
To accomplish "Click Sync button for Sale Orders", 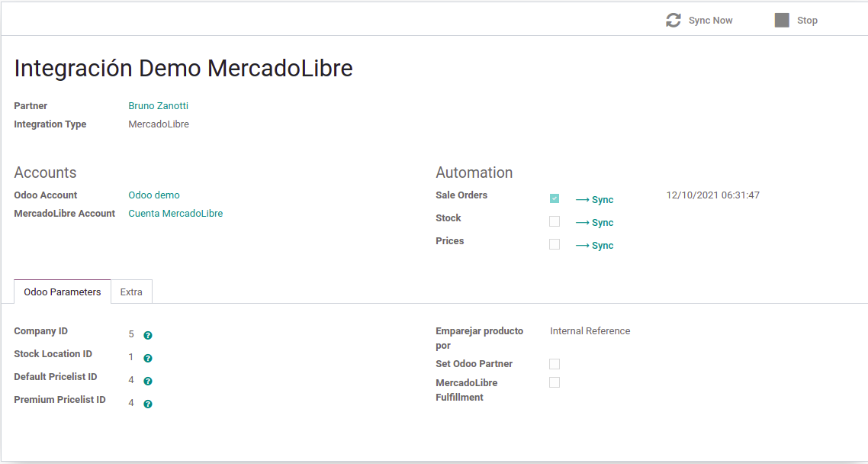I will pyautogui.click(x=594, y=200).
